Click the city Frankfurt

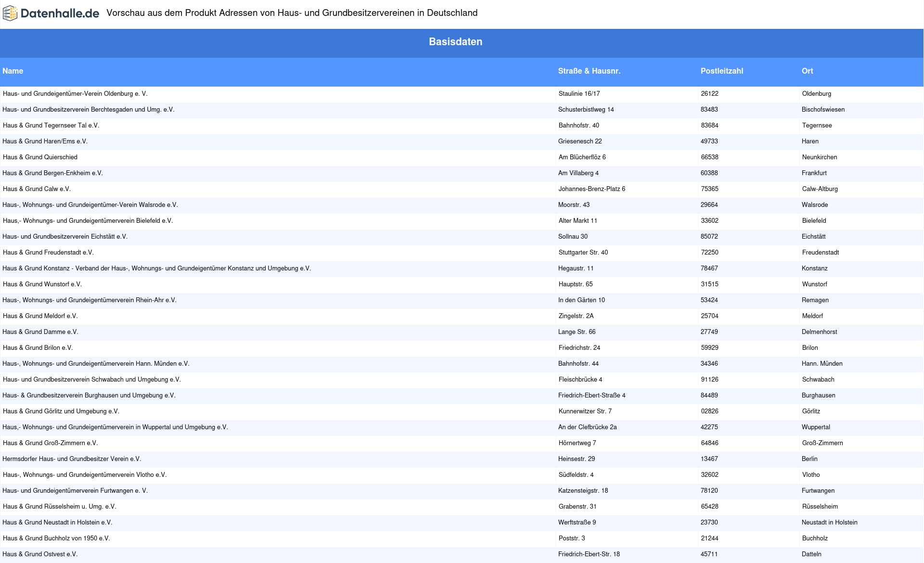[814, 173]
